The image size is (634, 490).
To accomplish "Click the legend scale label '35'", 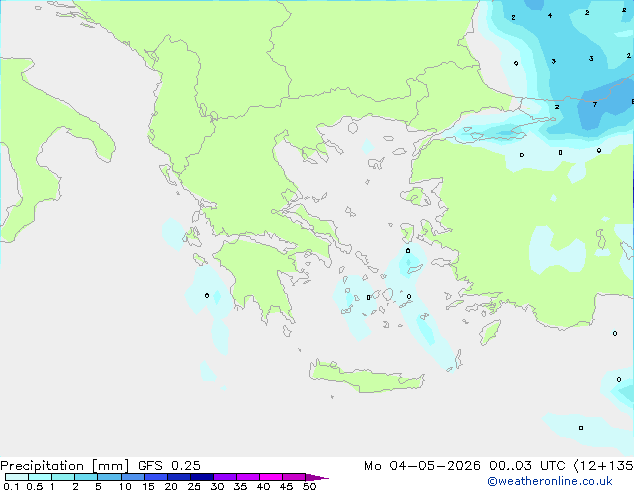I will click(x=240, y=486).
